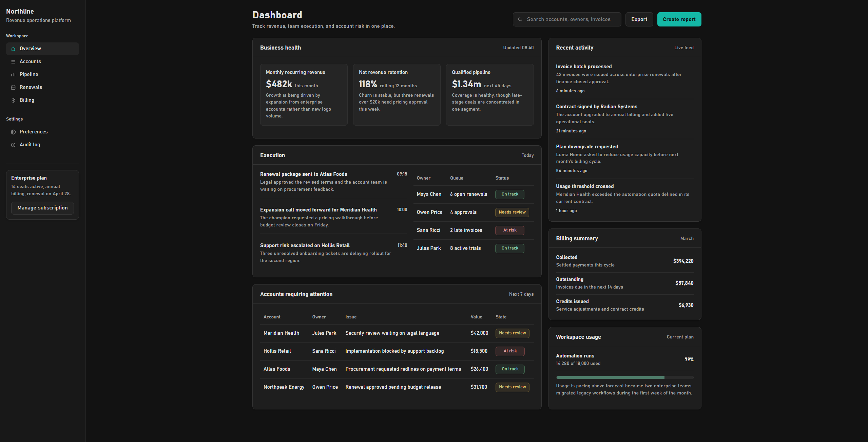Viewport: 868px width, 442px height.
Task: Open the Meridian Health account row
Action: tap(281, 333)
